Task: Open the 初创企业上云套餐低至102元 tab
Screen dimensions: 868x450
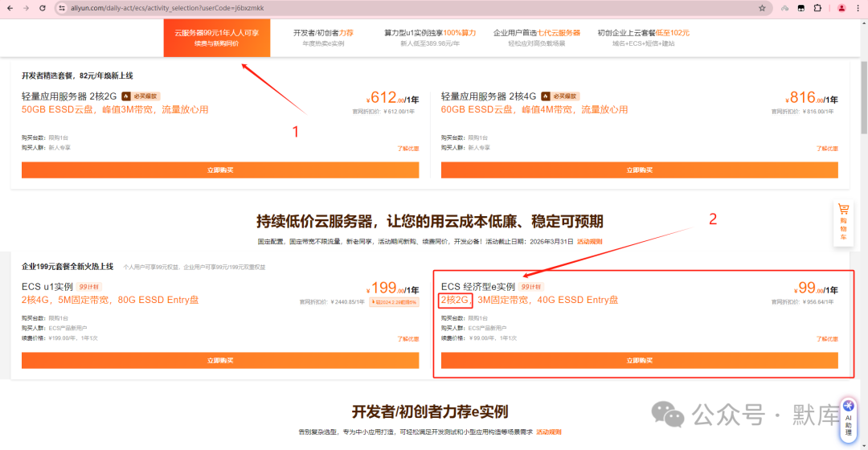Action: click(643, 38)
